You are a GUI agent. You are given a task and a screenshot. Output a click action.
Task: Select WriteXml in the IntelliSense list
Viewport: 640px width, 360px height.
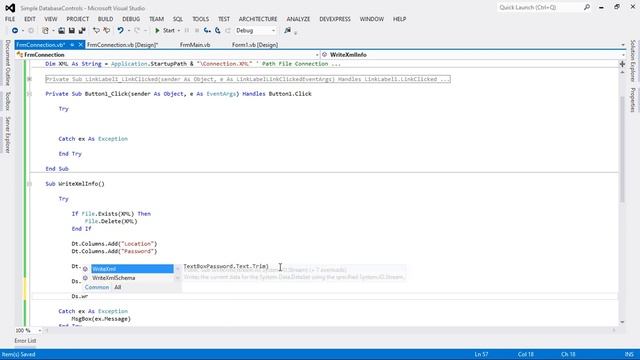point(131,269)
